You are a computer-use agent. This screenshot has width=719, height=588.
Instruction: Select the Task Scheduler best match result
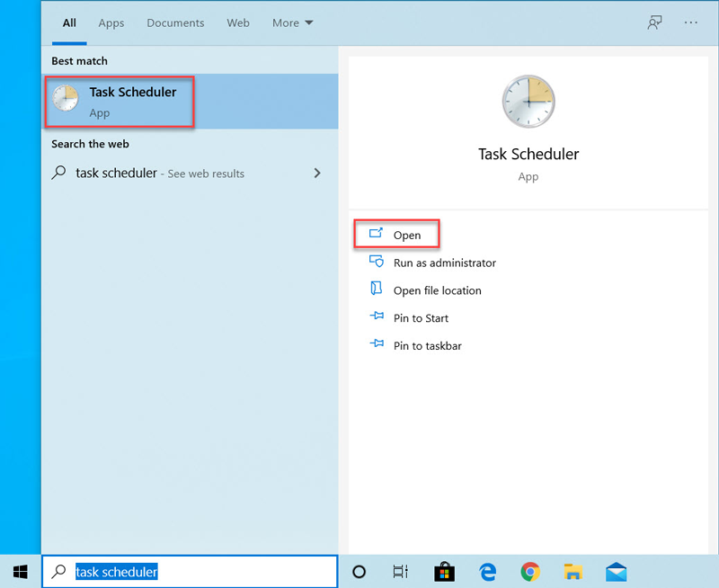click(x=190, y=102)
